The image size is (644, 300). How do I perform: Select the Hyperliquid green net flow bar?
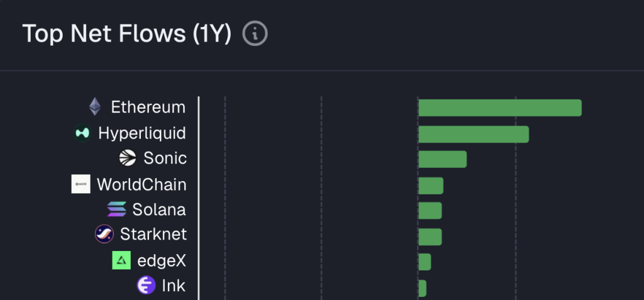click(474, 135)
